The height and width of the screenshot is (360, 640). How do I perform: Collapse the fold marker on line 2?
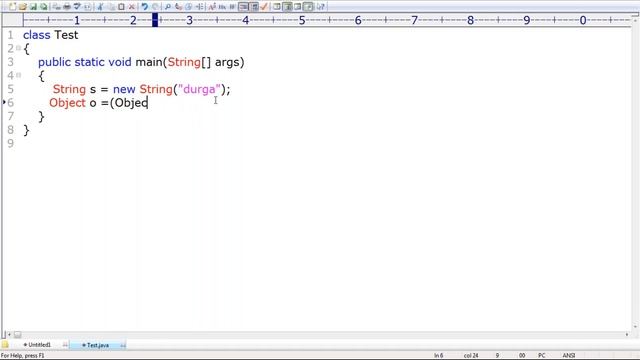pos(18,48)
